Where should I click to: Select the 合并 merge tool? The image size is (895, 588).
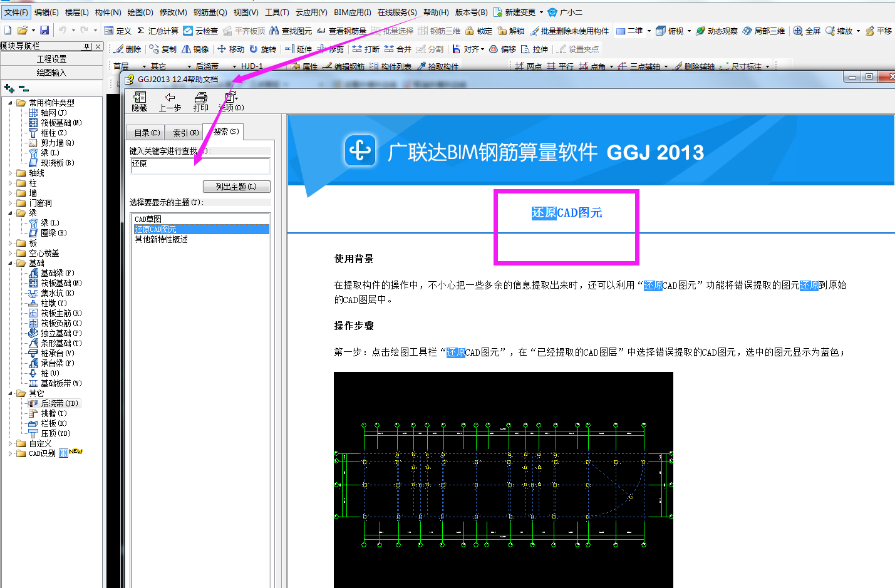pos(398,49)
